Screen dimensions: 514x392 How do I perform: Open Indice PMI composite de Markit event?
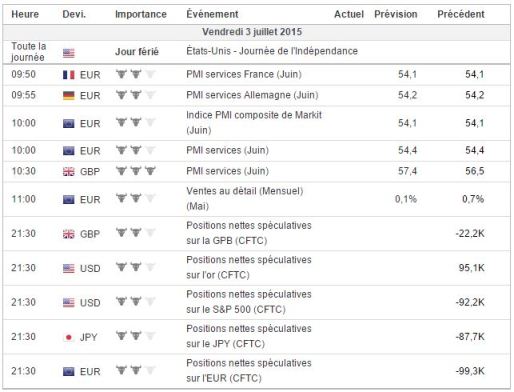point(254,122)
